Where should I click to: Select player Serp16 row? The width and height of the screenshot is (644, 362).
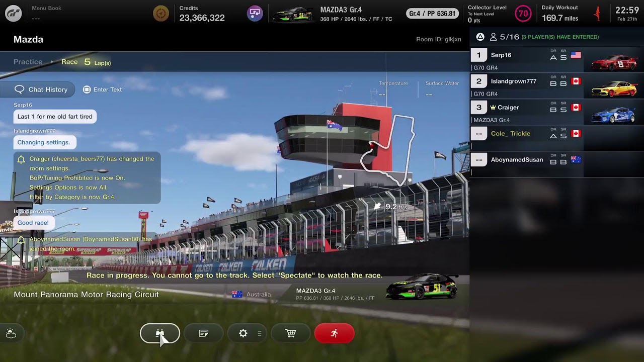pyautogui.click(x=557, y=60)
